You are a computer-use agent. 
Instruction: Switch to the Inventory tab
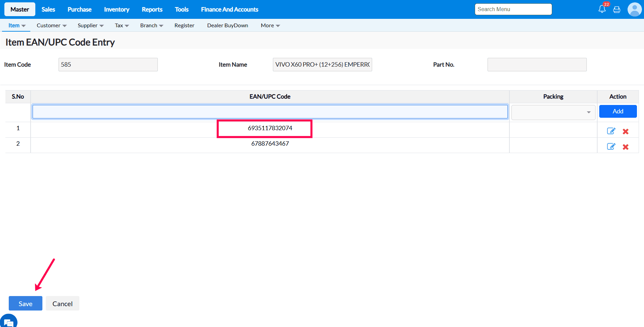[116, 9]
